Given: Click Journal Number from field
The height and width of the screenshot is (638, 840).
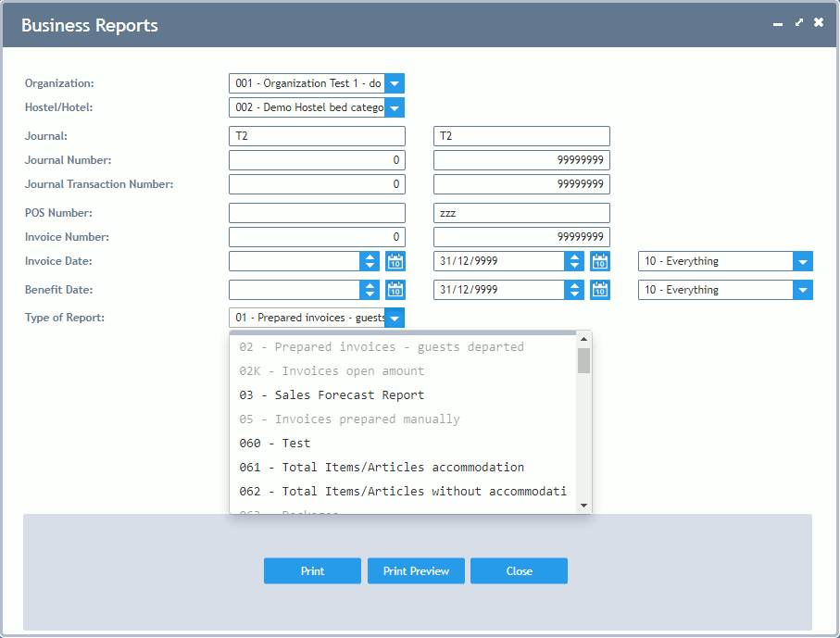Looking at the screenshot, I should pos(317,160).
